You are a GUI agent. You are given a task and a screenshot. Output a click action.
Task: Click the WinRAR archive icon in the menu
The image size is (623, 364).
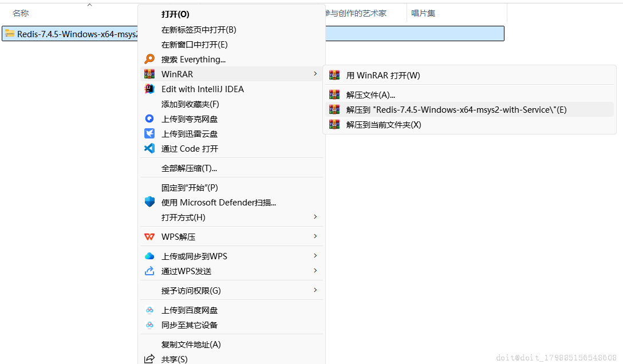pyautogui.click(x=149, y=74)
